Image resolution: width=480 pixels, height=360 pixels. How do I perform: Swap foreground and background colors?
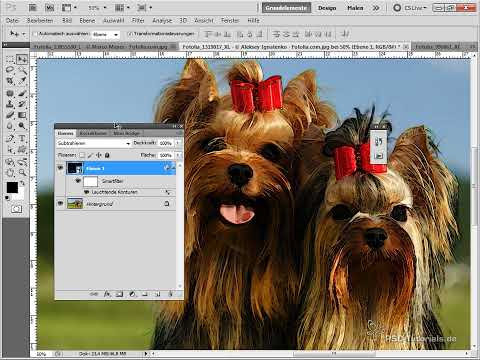(22, 183)
